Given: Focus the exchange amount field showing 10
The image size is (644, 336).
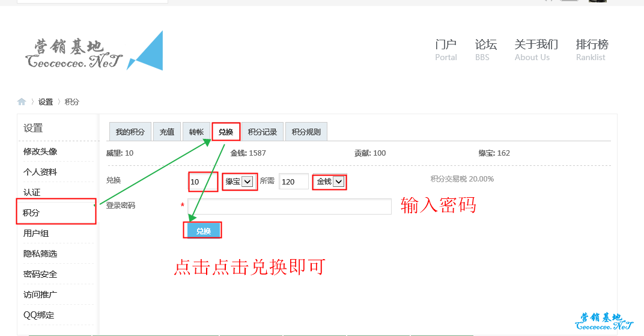Looking at the screenshot, I should coord(202,182).
